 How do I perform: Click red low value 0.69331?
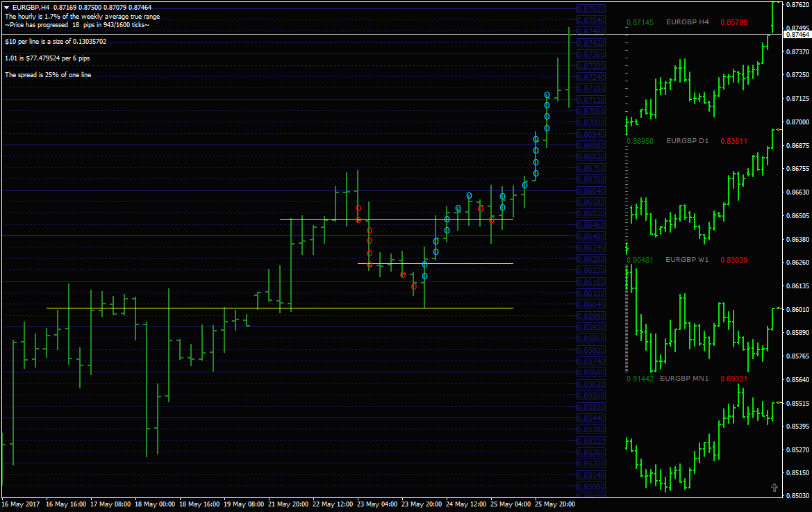tap(734, 379)
